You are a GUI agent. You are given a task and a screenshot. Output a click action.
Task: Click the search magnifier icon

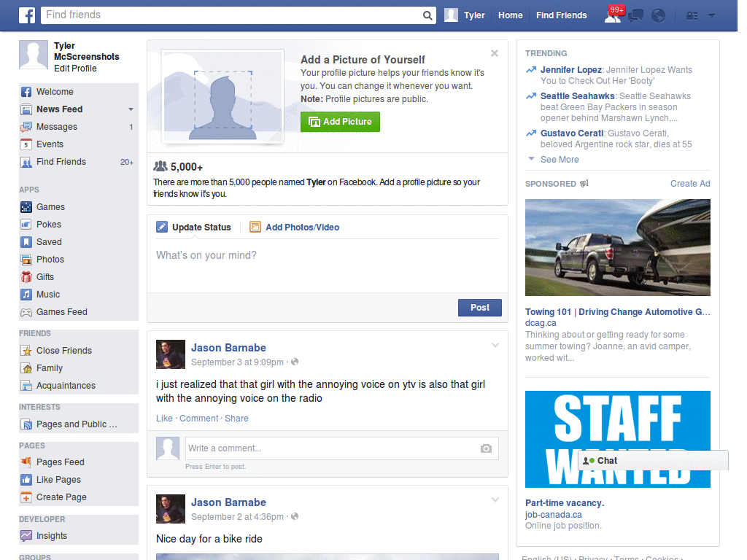[427, 15]
